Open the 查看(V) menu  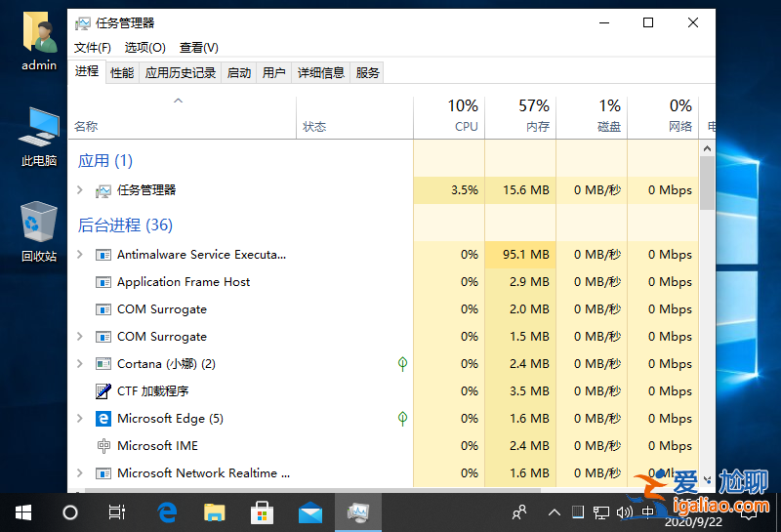pos(199,48)
